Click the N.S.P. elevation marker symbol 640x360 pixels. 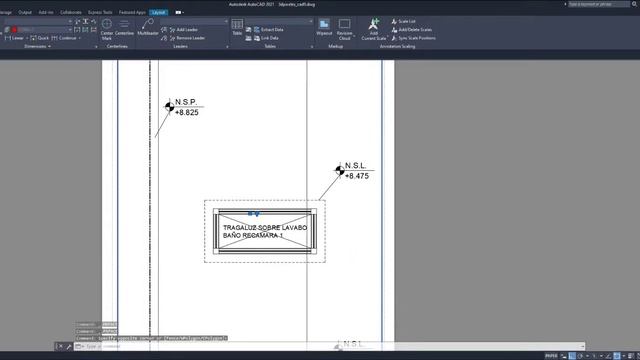click(x=169, y=107)
